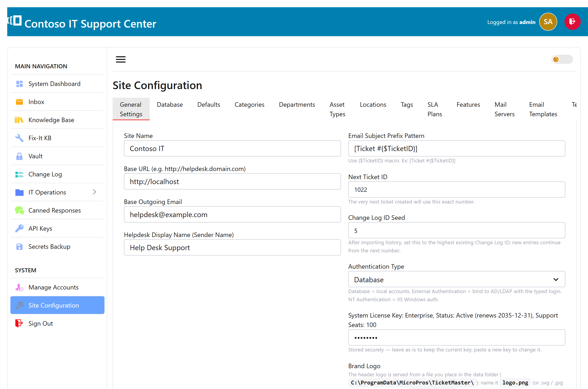Click the Knowledge Base books icon
Screen dimensions: 588x389
[19, 120]
